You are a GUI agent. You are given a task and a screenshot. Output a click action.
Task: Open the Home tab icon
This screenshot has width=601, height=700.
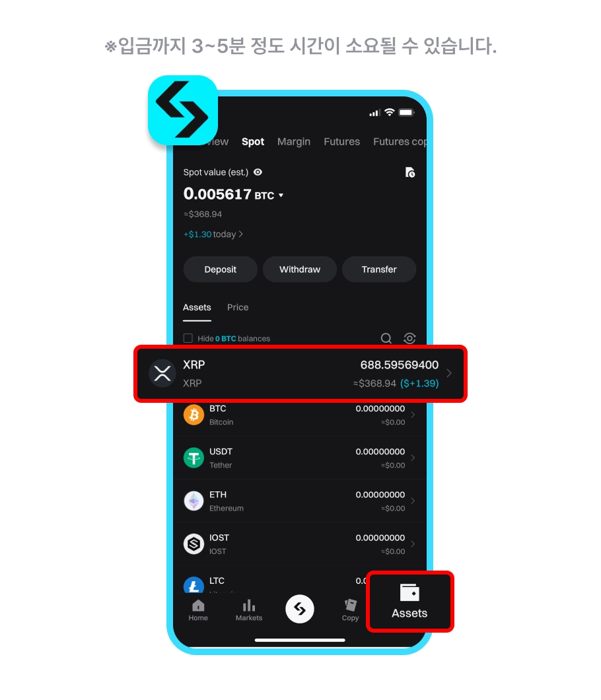(198, 606)
